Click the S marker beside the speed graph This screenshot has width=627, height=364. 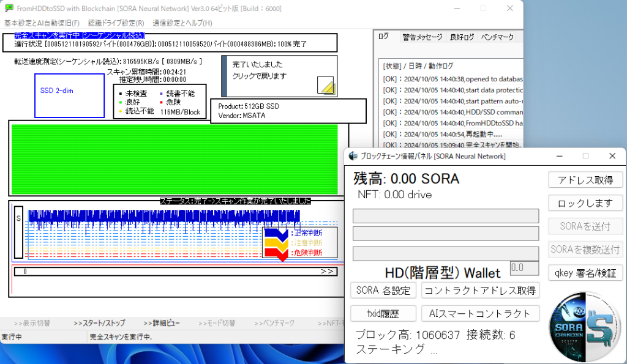tap(18, 232)
